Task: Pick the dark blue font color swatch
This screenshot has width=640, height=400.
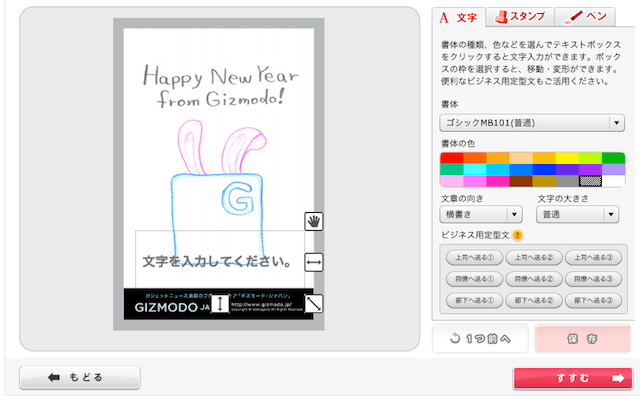Action: [x=544, y=169]
